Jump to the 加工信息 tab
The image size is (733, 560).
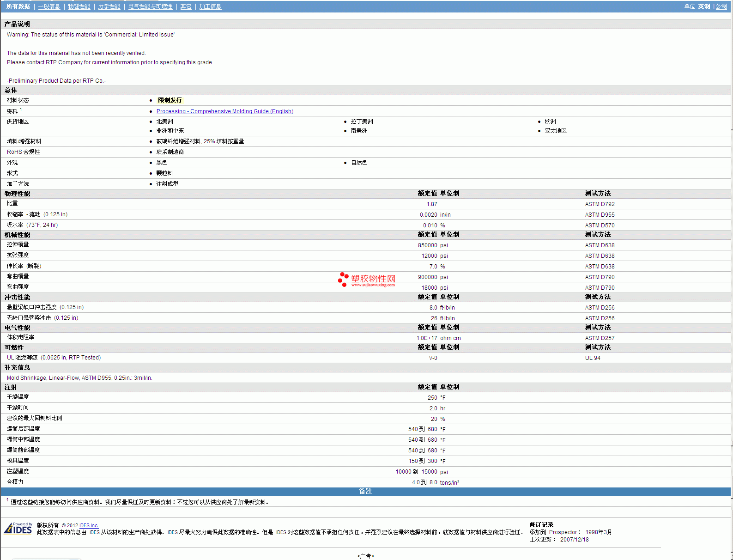[x=210, y=6]
